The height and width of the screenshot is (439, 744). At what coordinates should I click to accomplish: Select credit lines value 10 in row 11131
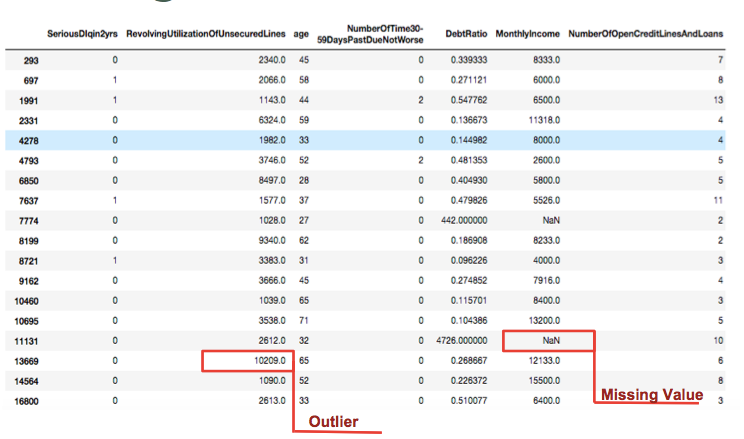[x=718, y=340]
